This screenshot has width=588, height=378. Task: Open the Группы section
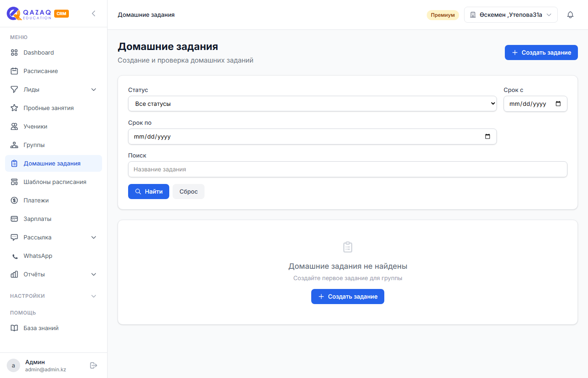[53, 145]
